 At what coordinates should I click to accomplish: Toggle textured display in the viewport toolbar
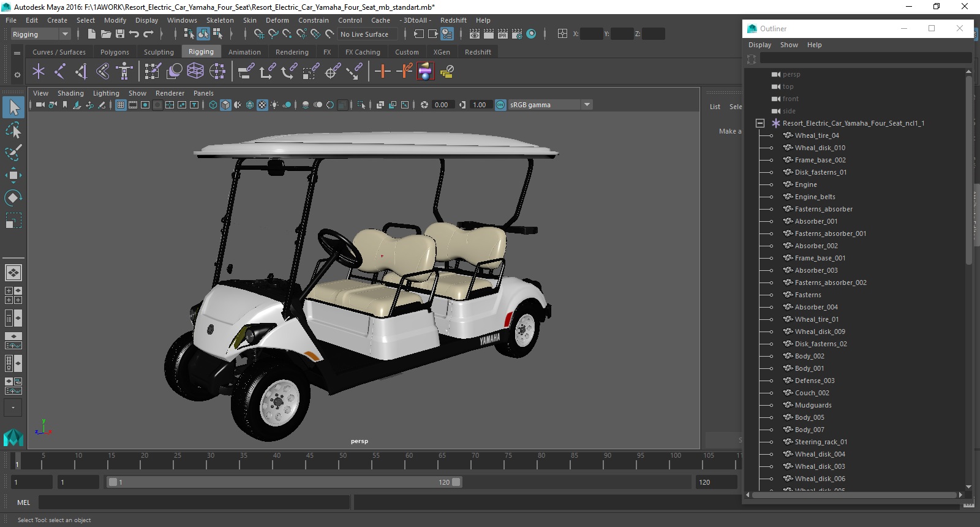[262, 105]
